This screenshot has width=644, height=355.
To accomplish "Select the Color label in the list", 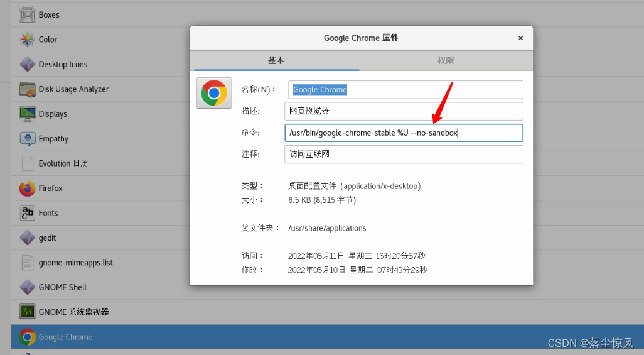I will pos(48,40).
